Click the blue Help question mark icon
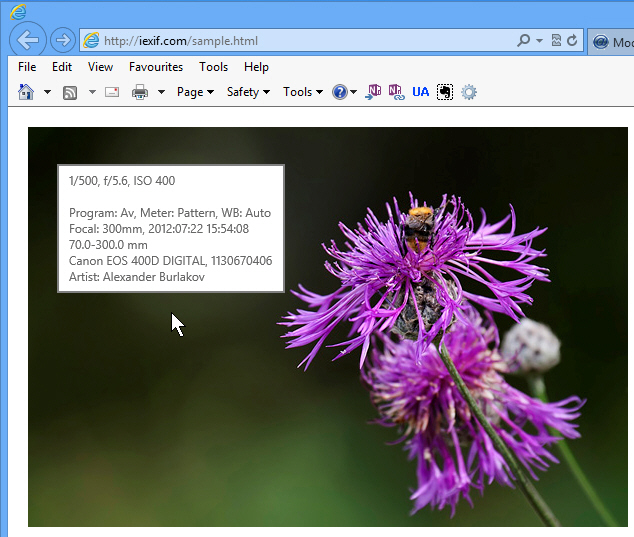This screenshot has height=537, width=634. (340, 92)
